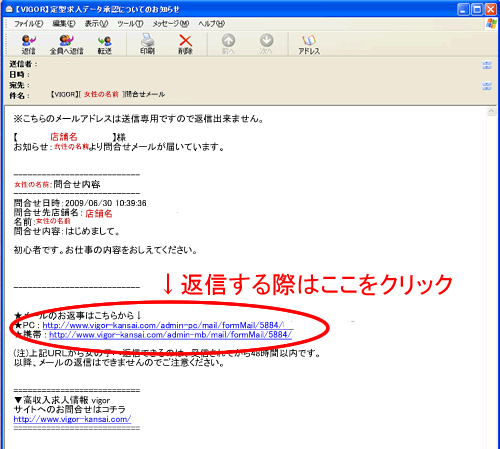Image resolution: width=500 pixels, height=449 pixels.
Task: Click the ▼高収入求人情報 vigor footer text
Action: pos(62,400)
